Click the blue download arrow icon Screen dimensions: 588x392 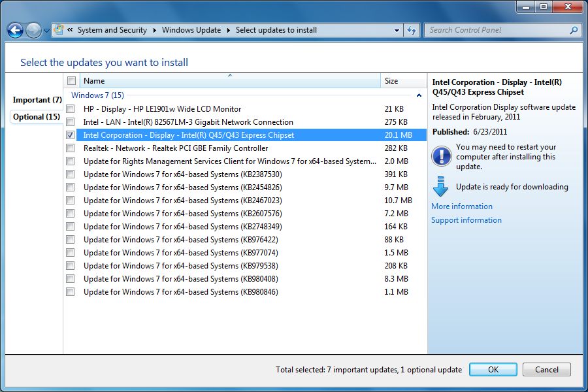[440, 187]
